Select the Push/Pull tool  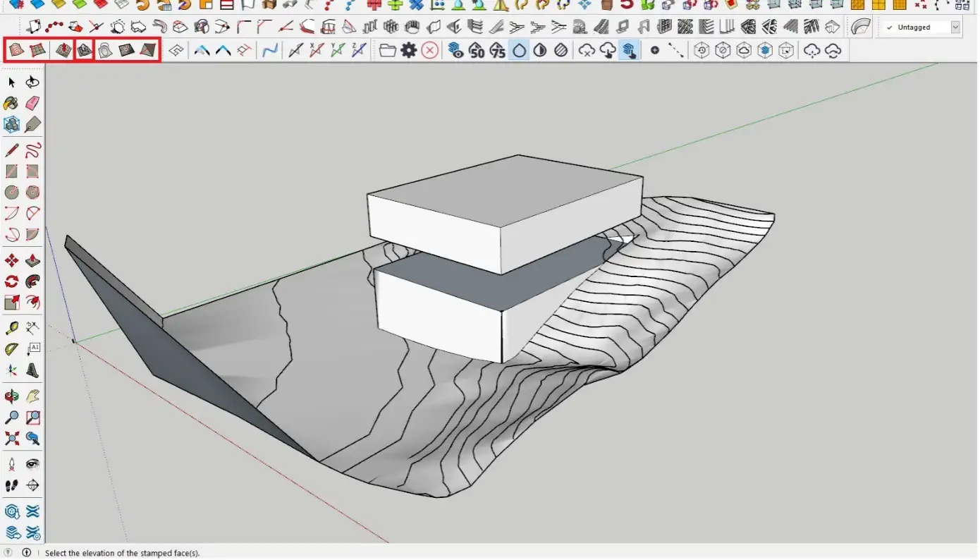pyautogui.click(x=32, y=260)
